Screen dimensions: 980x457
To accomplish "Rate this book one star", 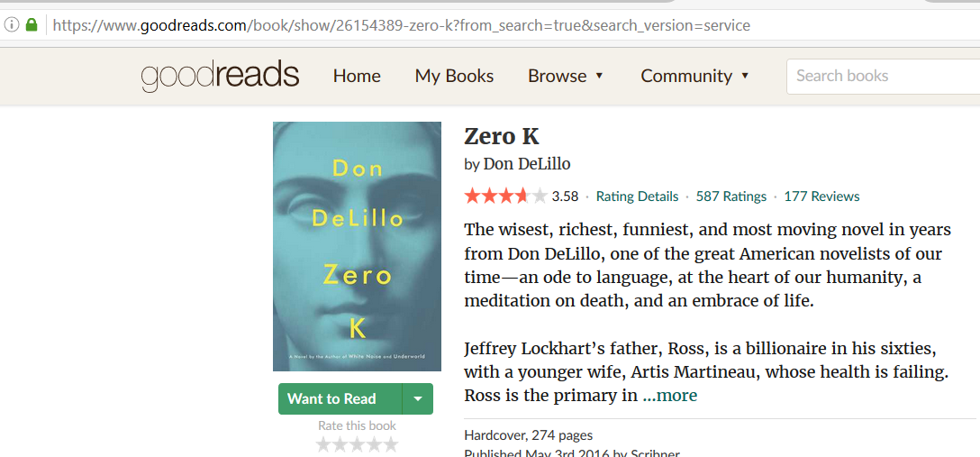I will [x=323, y=444].
